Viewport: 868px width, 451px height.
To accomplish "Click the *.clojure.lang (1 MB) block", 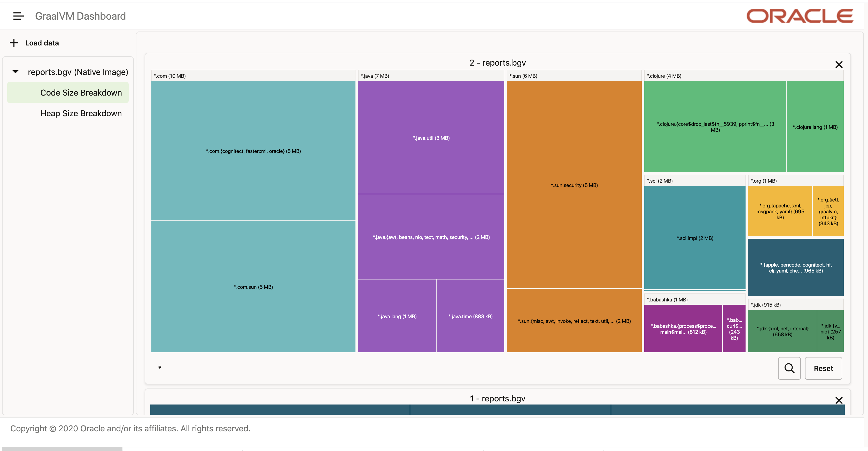I will 815,127.
